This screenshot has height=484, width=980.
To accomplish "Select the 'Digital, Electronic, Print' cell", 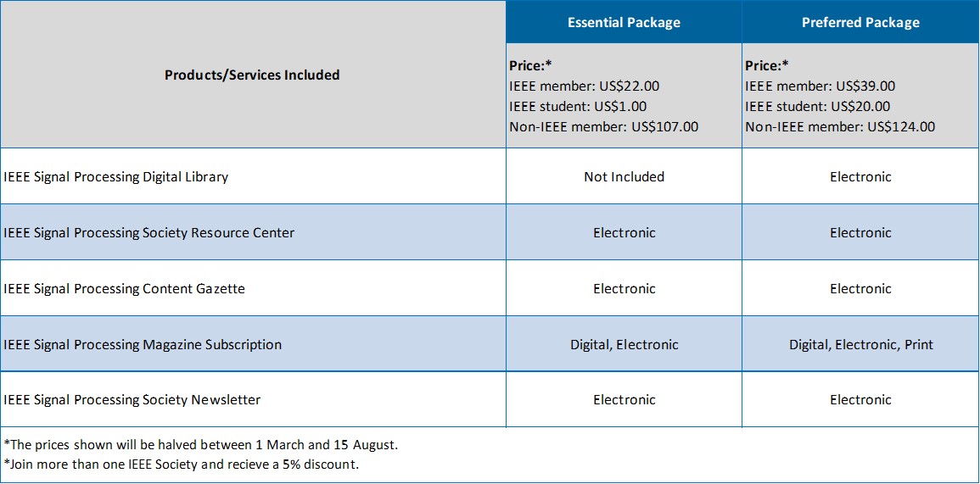I will coord(860,344).
